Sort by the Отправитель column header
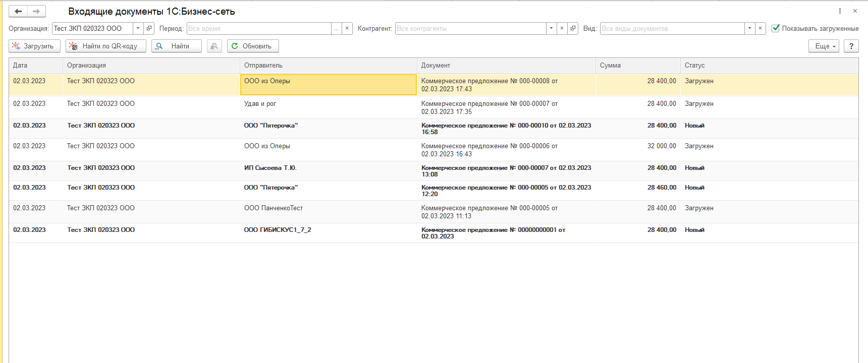Screen dimensions: 868x363 pos(329,65)
